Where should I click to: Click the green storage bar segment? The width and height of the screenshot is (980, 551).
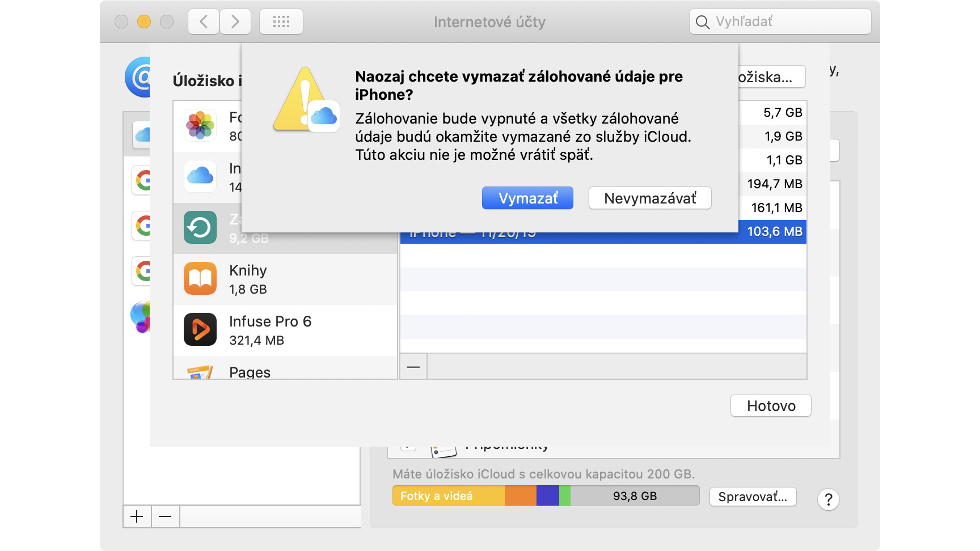tap(565, 496)
